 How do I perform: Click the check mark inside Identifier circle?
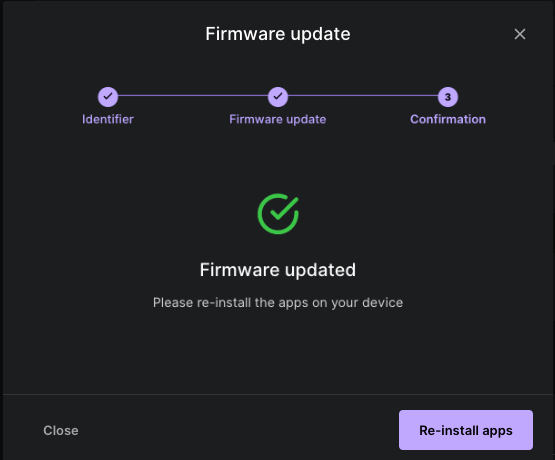click(x=108, y=96)
